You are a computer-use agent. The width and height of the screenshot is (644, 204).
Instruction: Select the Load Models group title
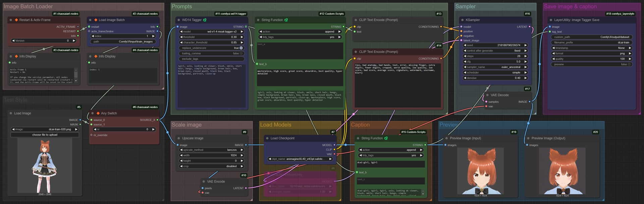276,125
